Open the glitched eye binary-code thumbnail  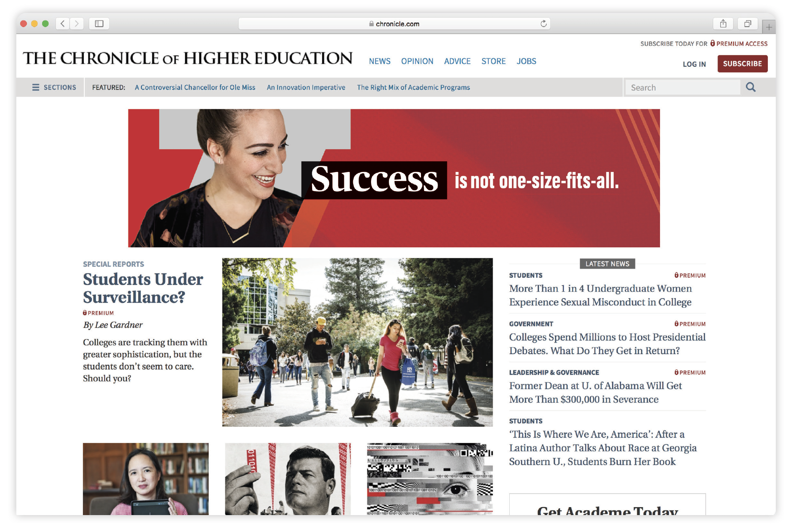(429, 479)
